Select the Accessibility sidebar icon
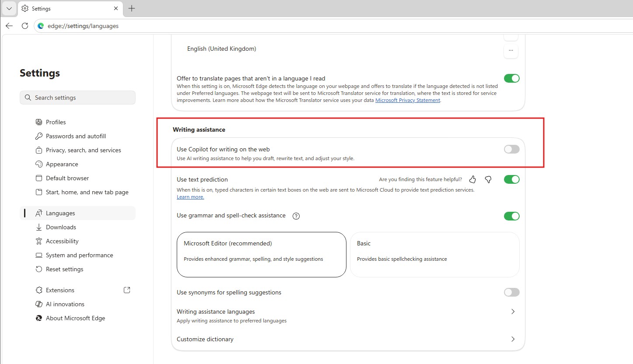 tap(39, 241)
